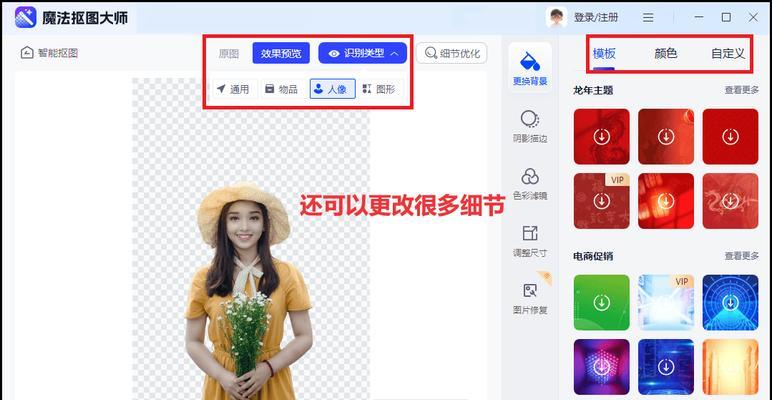Switch to the 模板 tab
Viewport: 772px width, 400px height.
(604, 54)
